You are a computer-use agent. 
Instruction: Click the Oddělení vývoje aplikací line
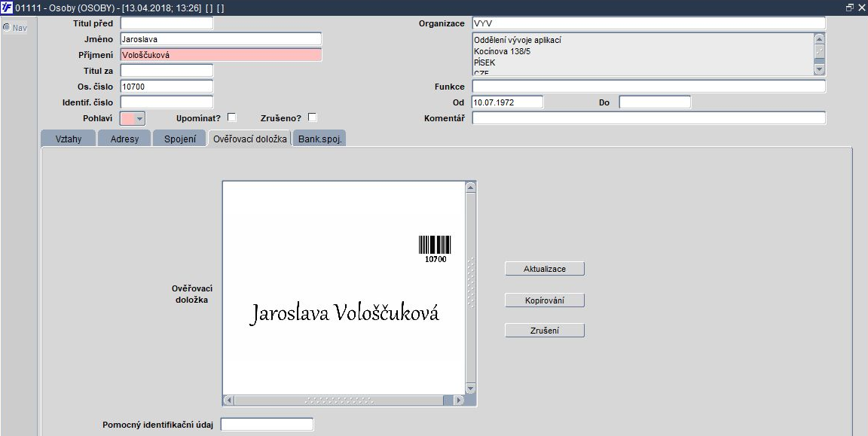pyautogui.click(x=518, y=41)
